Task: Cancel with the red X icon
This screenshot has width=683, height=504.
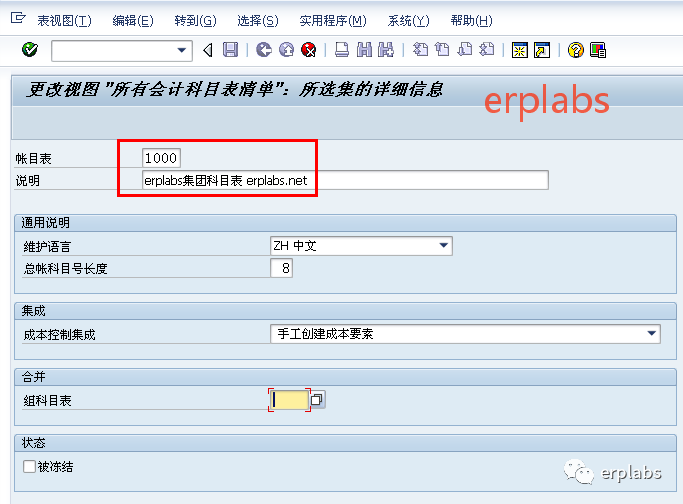Action: pos(309,50)
